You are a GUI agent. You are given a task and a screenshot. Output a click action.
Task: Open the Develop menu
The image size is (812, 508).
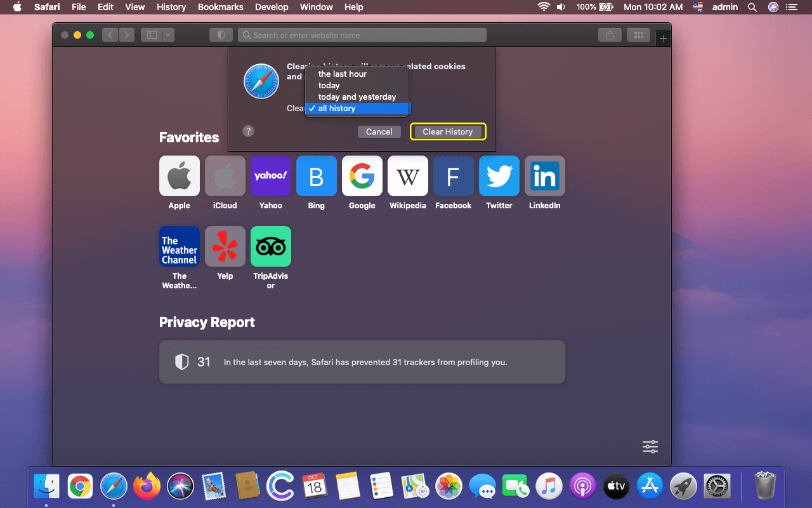point(272,7)
